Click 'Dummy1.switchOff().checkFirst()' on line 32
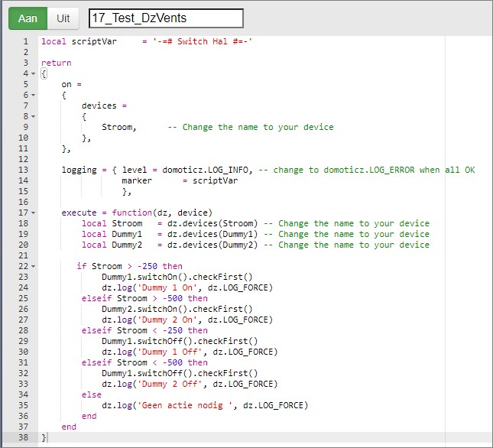The width and height of the screenshot is (493, 448). pos(180,373)
